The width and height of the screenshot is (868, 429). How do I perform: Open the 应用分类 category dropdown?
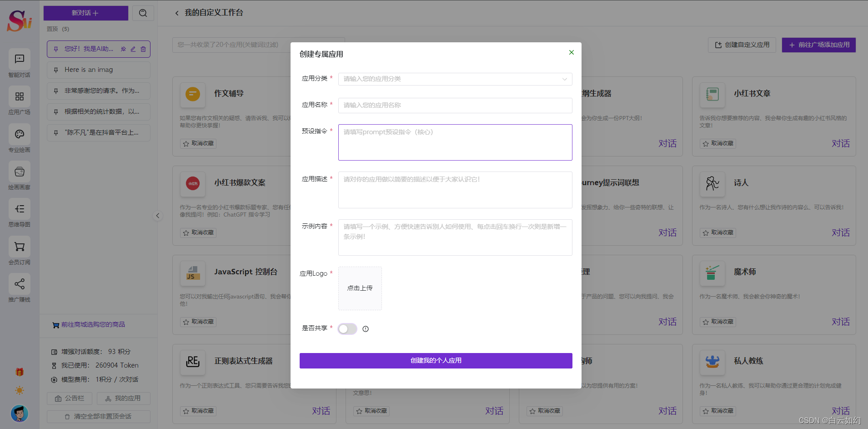455,79
